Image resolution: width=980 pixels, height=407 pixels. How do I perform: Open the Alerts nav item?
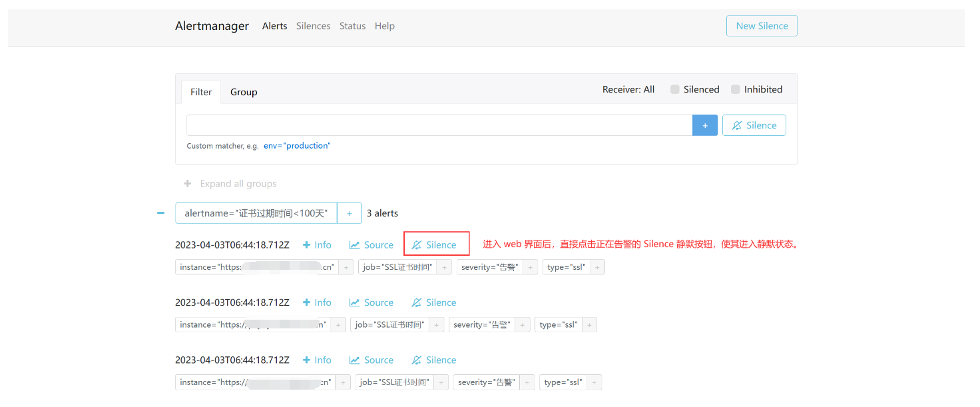click(x=274, y=26)
